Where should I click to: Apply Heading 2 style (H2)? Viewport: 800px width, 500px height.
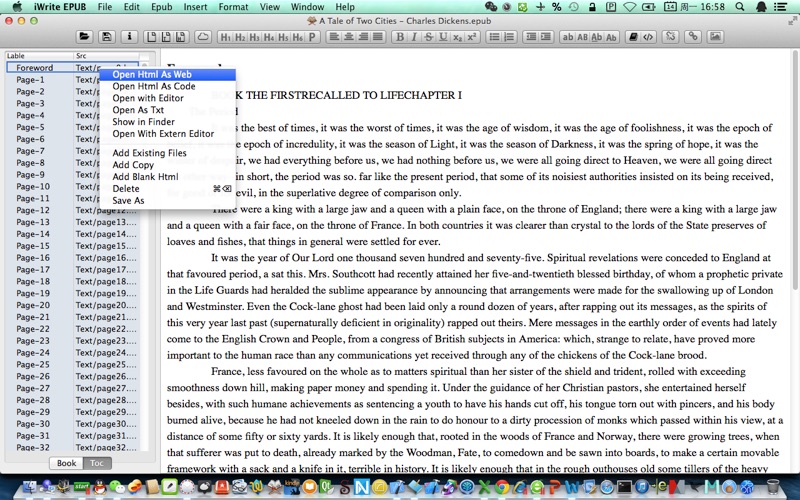(x=240, y=37)
